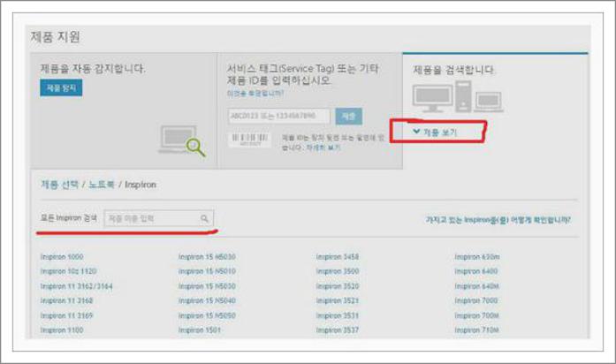Open the Inspiron 640M link
This screenshot has height=364, width=616.
click(476, 286)
